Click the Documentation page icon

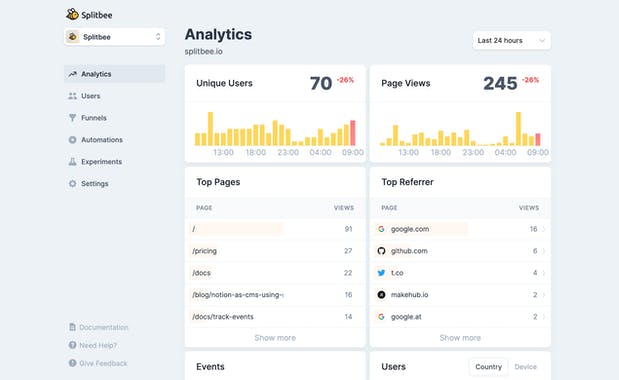coord(72,327)
